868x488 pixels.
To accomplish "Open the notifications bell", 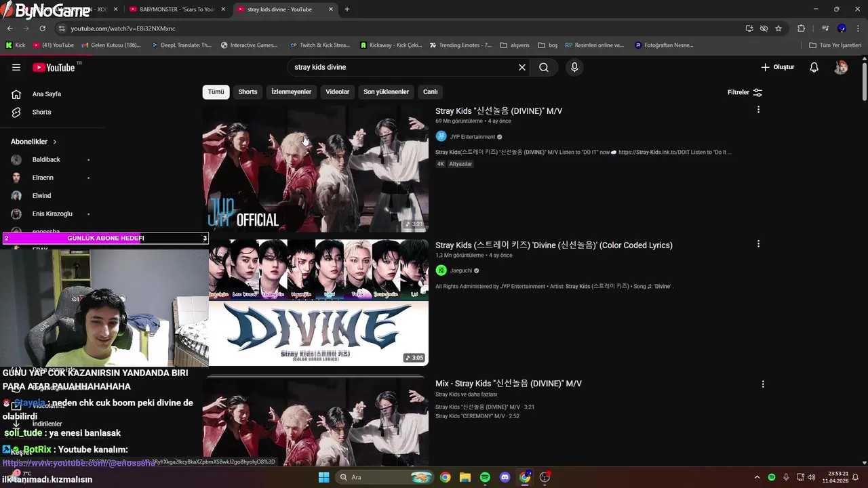I will click(814, 67).
